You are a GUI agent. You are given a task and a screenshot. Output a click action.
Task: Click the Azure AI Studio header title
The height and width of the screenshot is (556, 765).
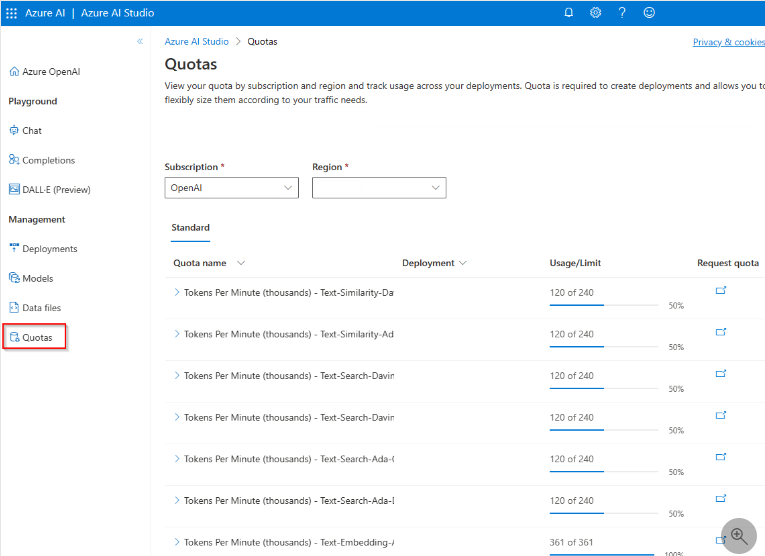coord(118,13)
